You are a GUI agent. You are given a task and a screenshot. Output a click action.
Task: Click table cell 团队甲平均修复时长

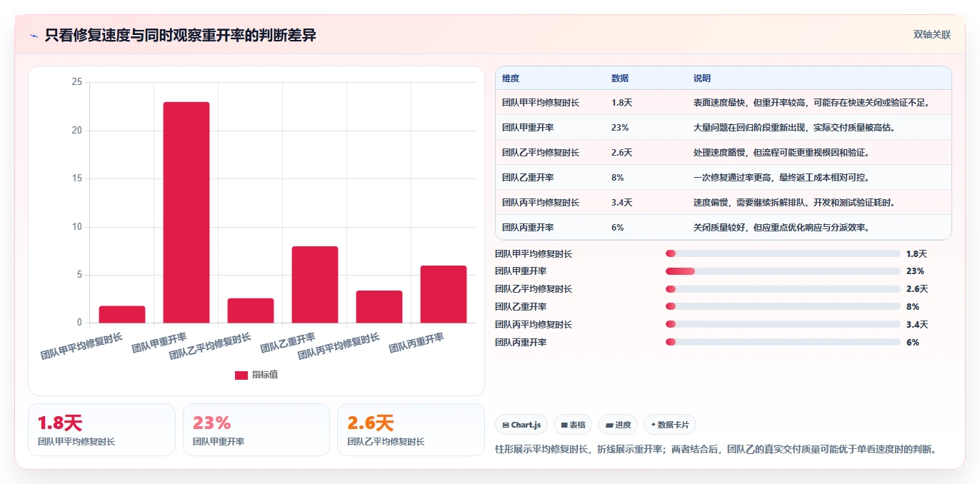(541, 103)
